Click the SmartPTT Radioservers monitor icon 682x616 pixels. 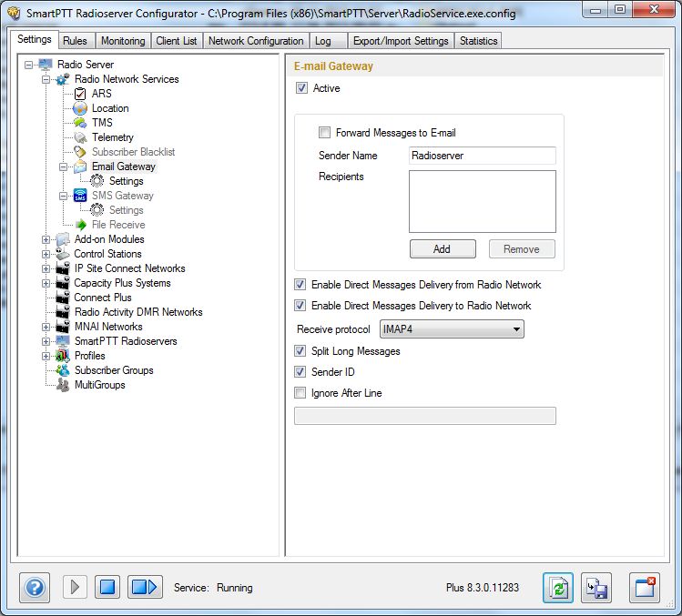coord(63,341)
